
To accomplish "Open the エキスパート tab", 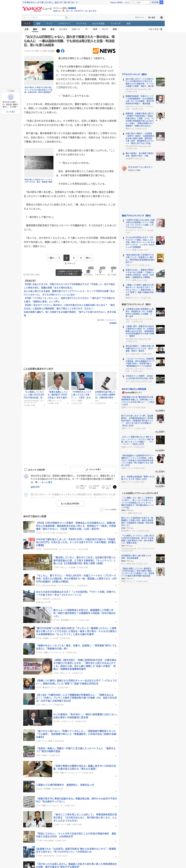I will pos(64,24).
